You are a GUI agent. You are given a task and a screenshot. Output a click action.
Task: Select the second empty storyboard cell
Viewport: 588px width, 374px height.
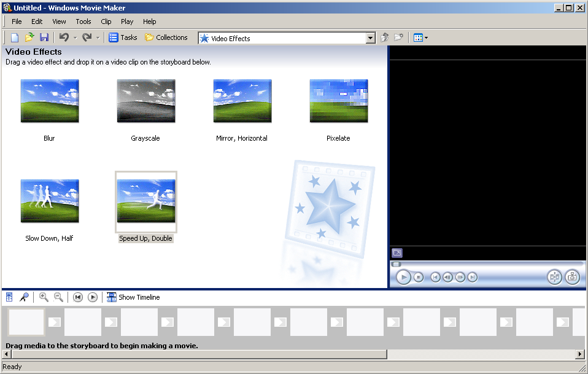(x=83, y=322)
